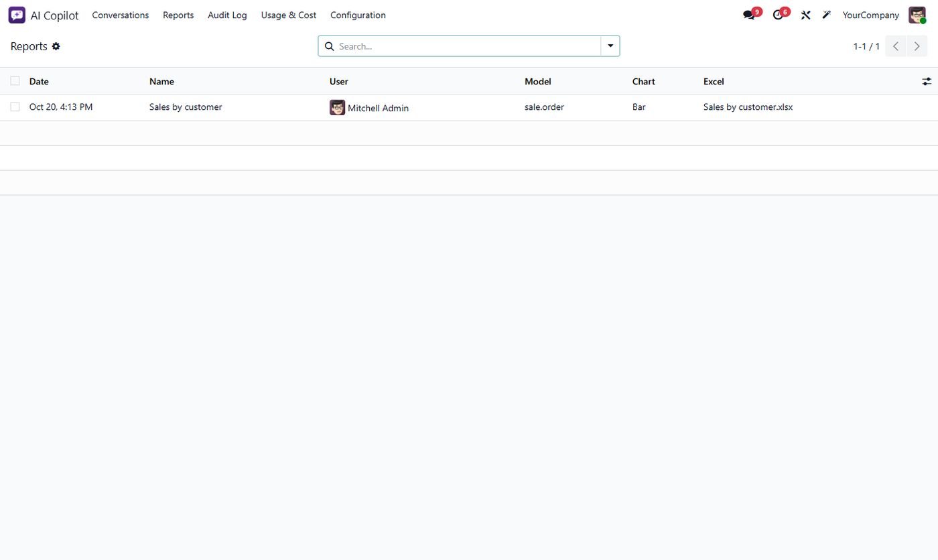Open the Usage & Cost menu
Screen dimensions: 938x560
tap(289, 15)
